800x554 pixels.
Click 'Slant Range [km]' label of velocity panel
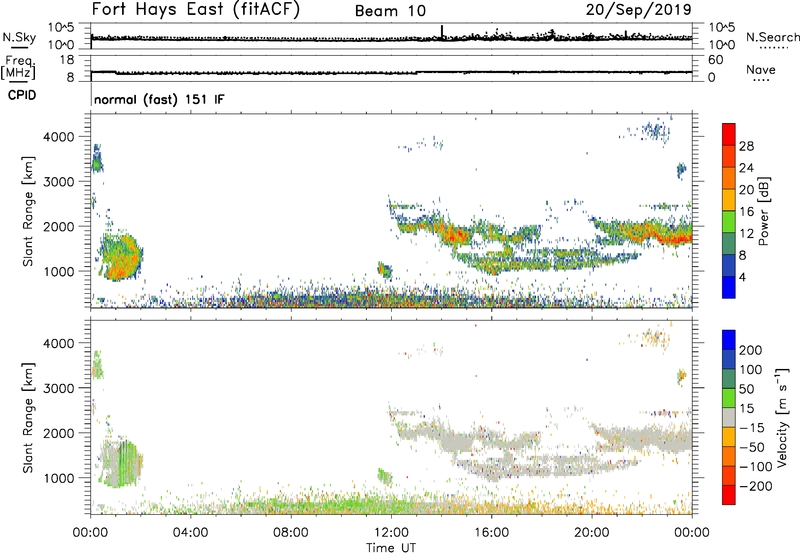point(28,418)
